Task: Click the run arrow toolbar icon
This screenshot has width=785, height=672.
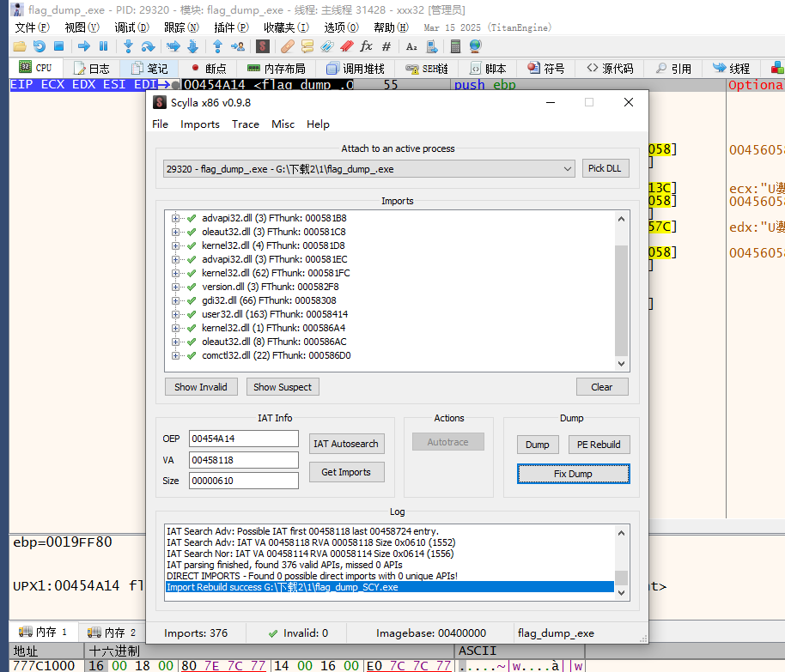Action: coord(84,46)
